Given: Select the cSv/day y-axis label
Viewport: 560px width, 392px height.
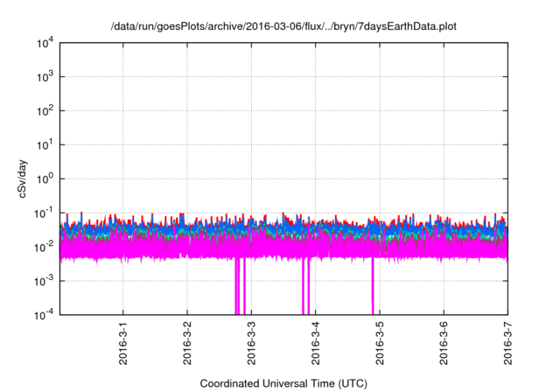Looking at the screenshot, I should [x=23, y=179].
